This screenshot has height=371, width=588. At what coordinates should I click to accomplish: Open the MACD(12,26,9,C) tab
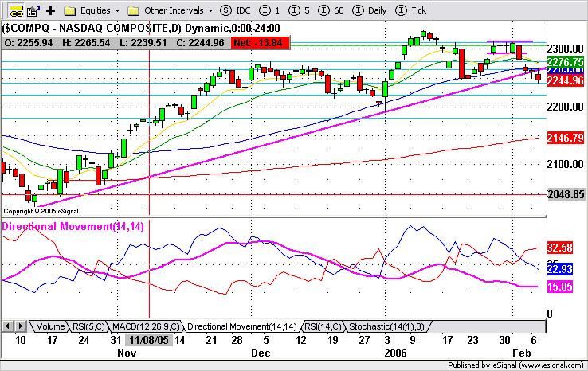coord(146,326)
